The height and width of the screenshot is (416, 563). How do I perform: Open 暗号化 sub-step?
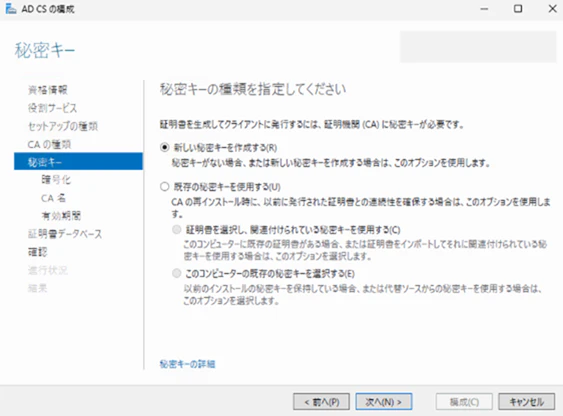pos(56,180)
